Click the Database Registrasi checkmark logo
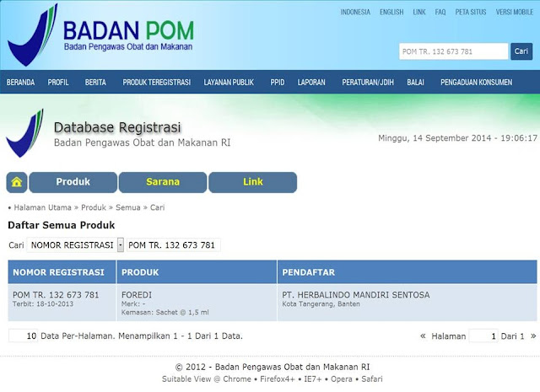 coord(25,133)
